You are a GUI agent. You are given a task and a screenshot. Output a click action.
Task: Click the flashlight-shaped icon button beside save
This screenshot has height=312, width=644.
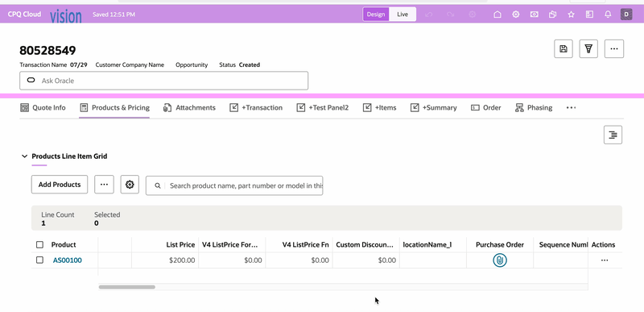click(588, 49)
